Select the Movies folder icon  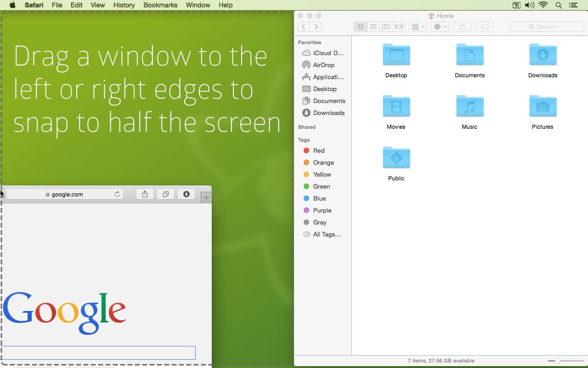coord(396,106)
